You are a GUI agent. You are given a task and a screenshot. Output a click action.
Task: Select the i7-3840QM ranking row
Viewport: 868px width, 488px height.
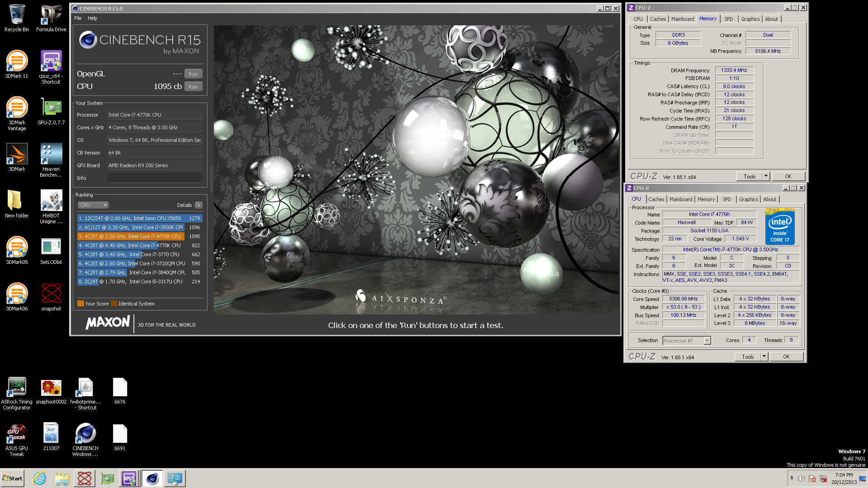pyautogui.click(x=140, y=272)
